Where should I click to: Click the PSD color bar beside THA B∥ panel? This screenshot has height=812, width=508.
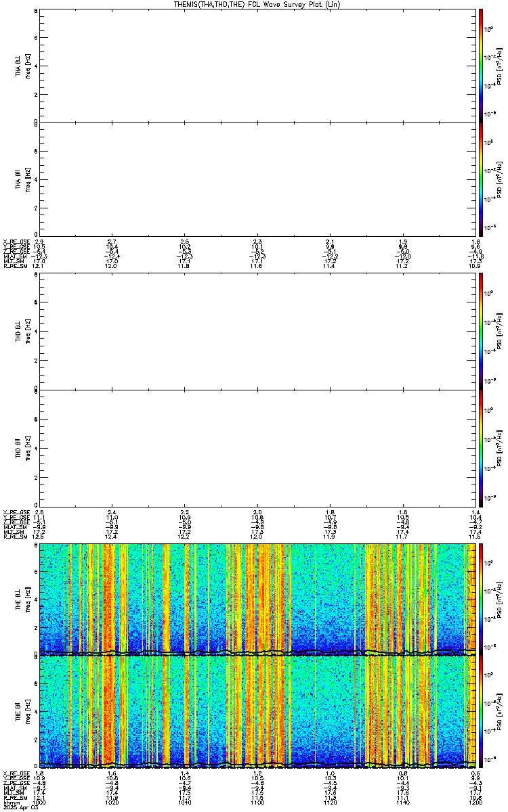tap(481, 179)
